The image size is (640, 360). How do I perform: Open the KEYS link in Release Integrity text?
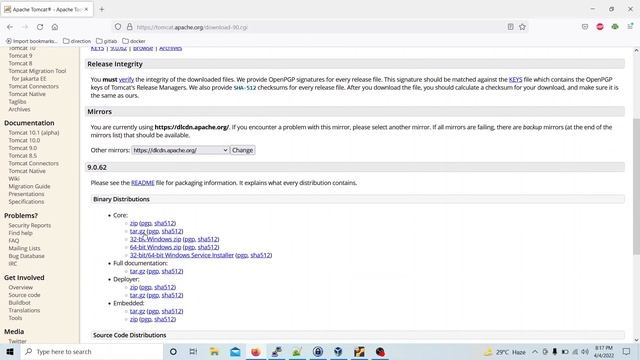click(516, 80)
